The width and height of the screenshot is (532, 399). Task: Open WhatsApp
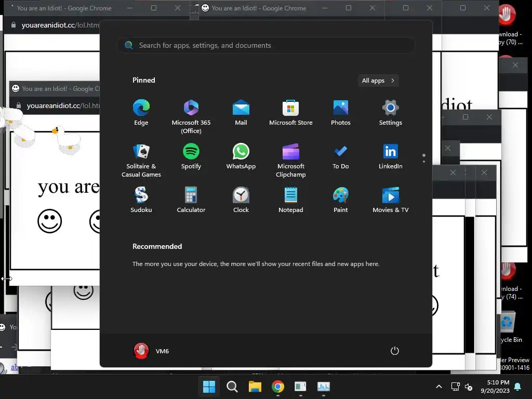tap(241, 156)
